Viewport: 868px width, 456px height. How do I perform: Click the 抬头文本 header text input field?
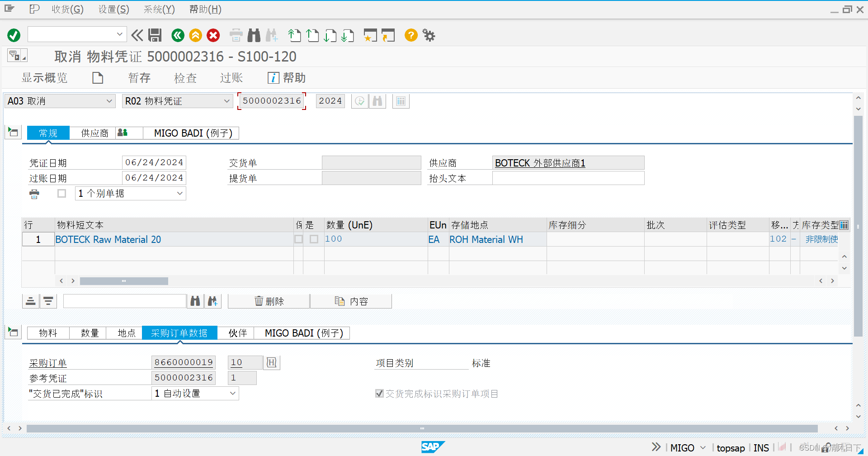568,178
